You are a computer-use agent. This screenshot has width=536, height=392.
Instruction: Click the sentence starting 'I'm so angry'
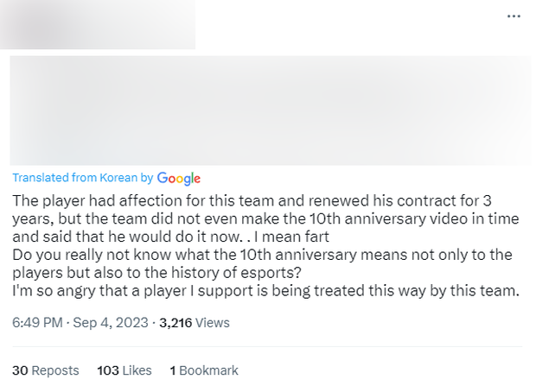[265, 291]
